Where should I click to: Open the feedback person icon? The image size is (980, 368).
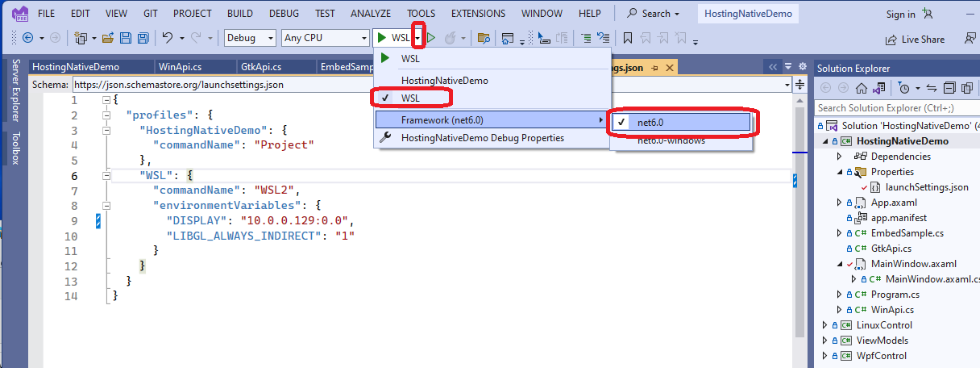970,39
